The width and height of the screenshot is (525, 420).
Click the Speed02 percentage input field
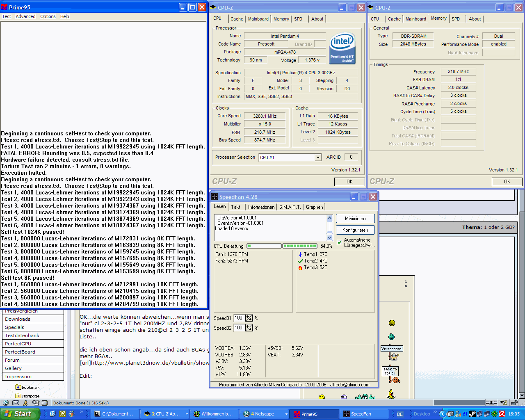click(239, 328)
